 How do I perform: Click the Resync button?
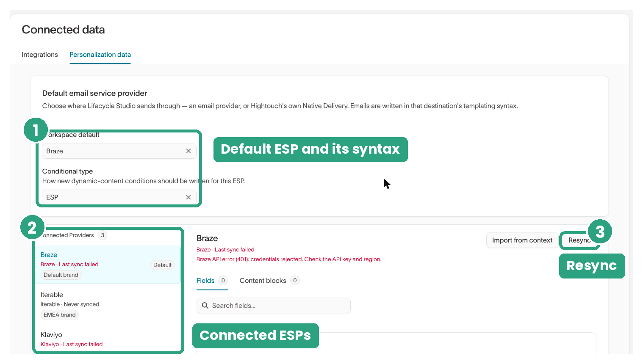pyautogui.click(x=579, y=240)
